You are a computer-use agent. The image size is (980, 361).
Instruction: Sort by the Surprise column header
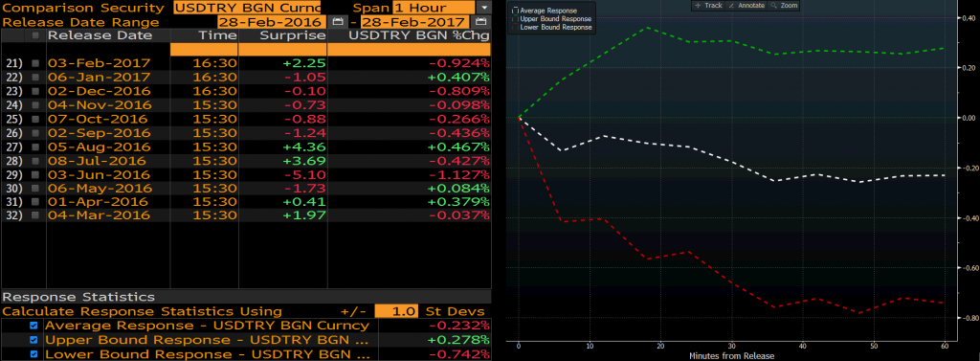pyautogui.click(x=282, y=35)
